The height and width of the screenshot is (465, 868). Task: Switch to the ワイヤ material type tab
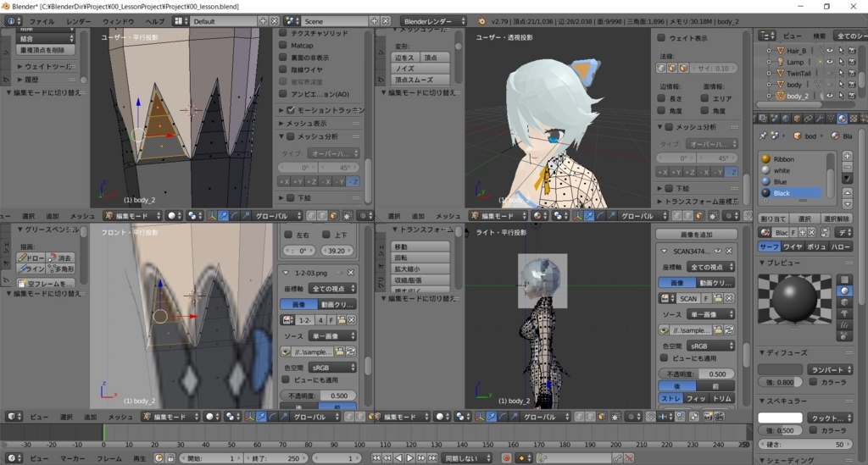pos(793,246)
